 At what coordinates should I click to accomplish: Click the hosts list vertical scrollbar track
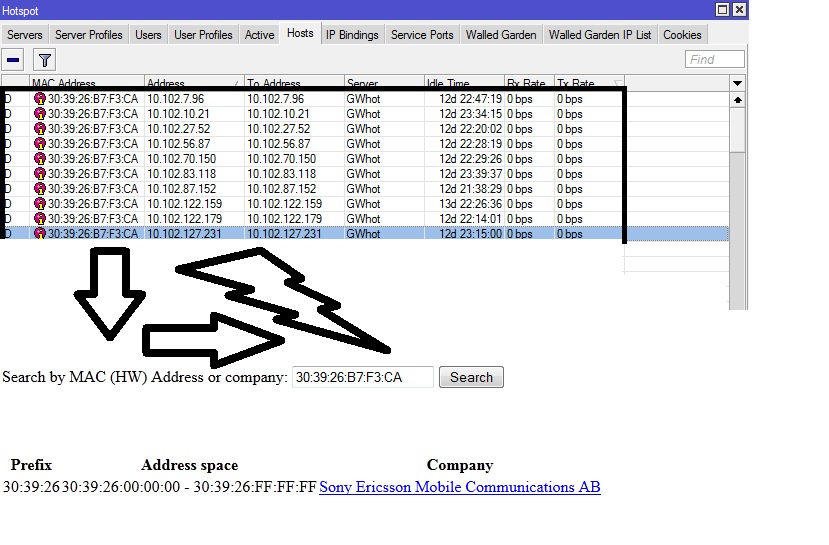coord(737,233)
